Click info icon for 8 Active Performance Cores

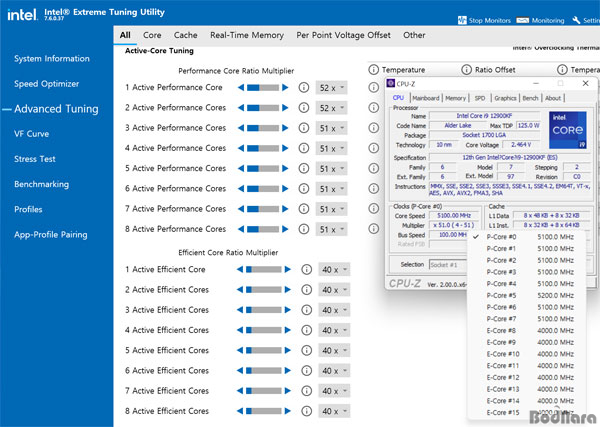[304, 229]
